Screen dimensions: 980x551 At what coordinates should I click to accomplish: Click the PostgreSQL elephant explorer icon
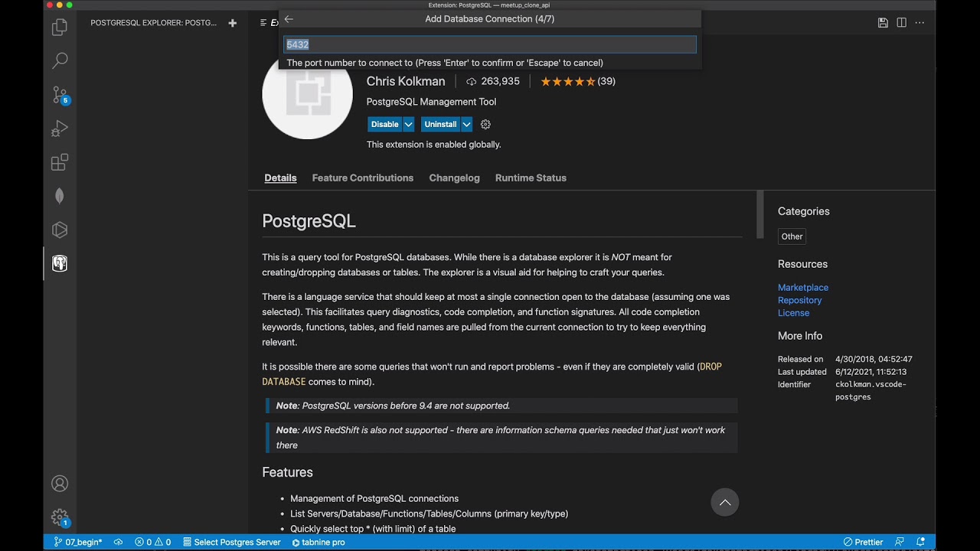[60, 263]
